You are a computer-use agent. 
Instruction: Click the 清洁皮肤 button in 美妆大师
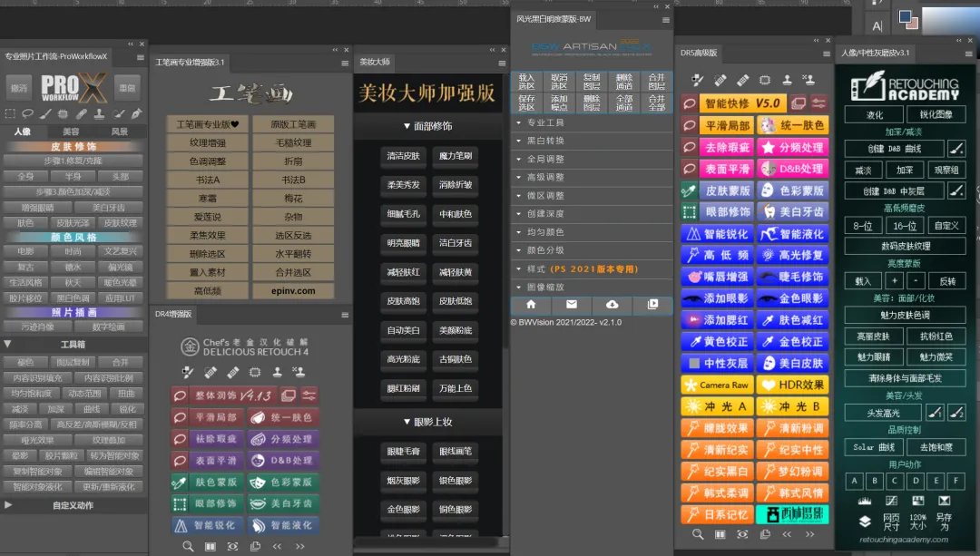[x=403, y=156]
